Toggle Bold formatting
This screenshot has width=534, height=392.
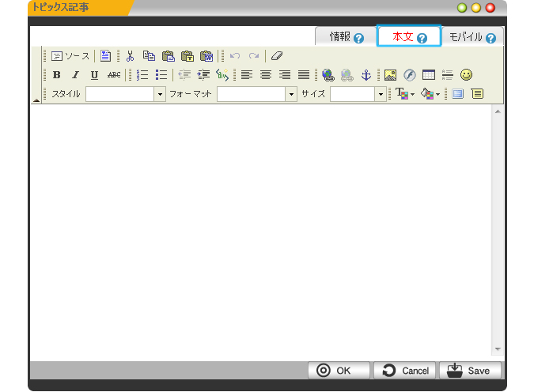56,75
